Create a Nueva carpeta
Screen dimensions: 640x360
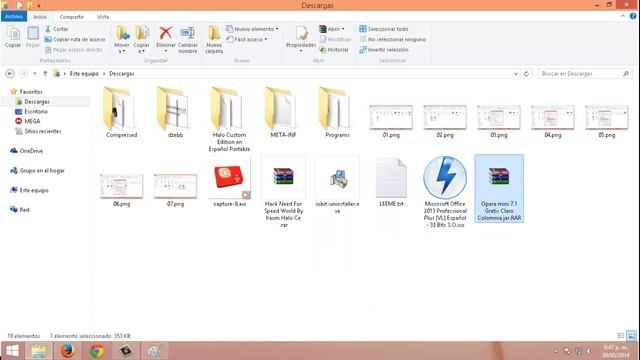coord(214,39)
